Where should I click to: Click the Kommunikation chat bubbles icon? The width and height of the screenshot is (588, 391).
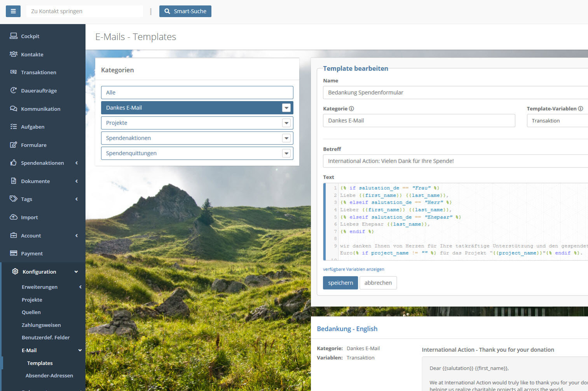[14, 109]
